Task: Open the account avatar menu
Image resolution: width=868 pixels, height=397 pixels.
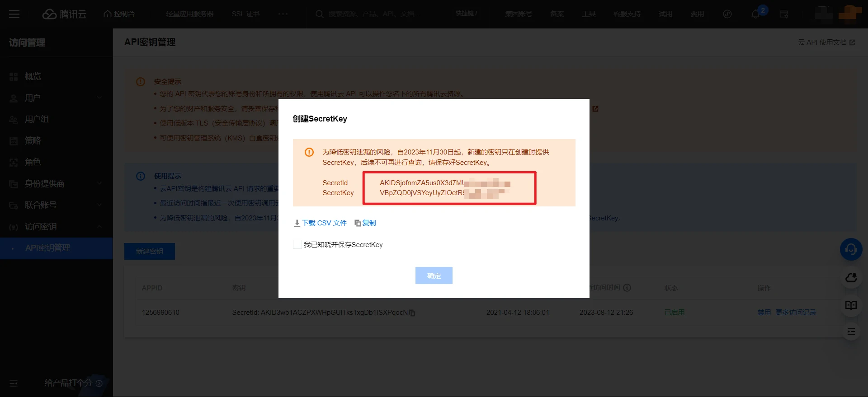Action: 849,13
